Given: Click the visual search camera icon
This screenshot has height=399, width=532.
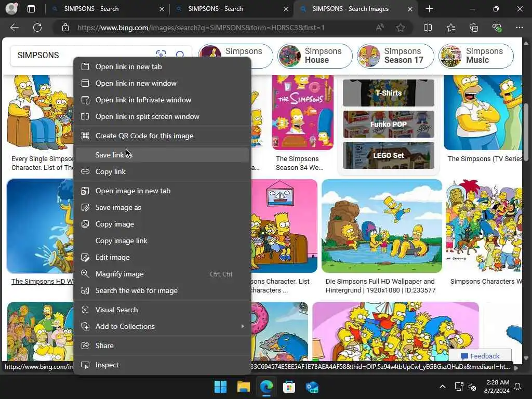Looking at the screenshot, I should [x=161, y=55].
